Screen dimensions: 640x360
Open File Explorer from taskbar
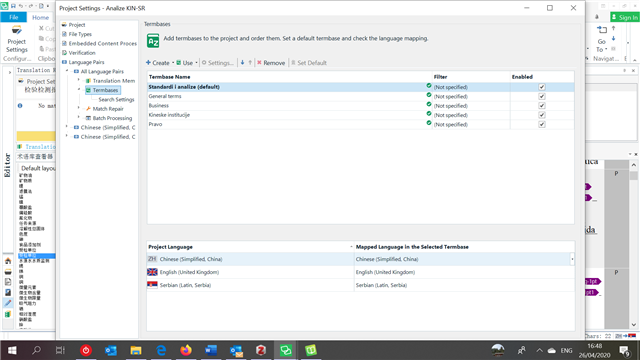136,350
